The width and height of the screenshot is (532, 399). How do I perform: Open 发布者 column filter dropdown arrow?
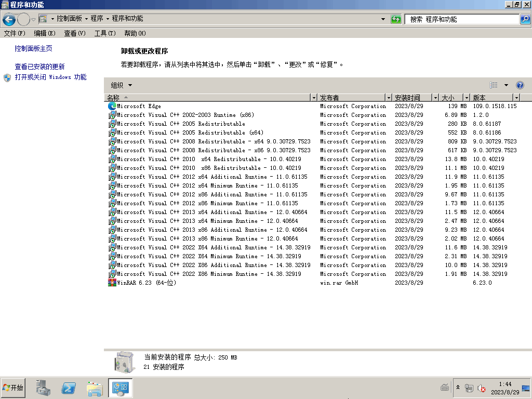(x=388, y=98)
